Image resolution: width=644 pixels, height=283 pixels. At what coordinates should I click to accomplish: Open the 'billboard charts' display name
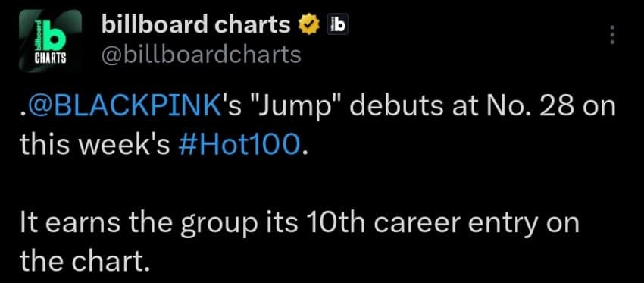click(x=196, y=26)
